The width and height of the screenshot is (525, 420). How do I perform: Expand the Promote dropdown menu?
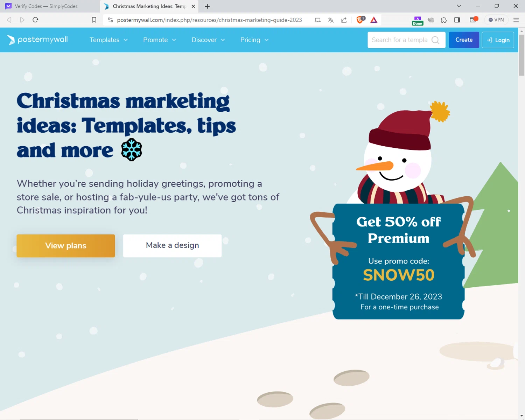160,40
